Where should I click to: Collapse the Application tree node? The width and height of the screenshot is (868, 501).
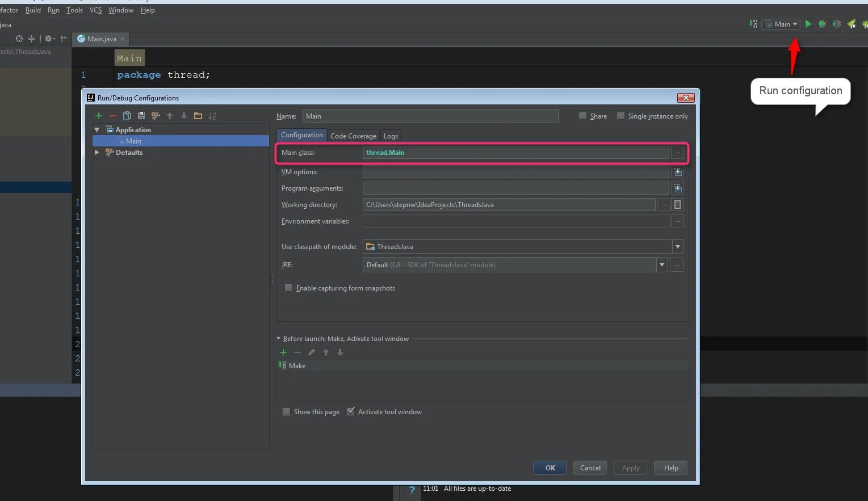(x=97, y=130)
